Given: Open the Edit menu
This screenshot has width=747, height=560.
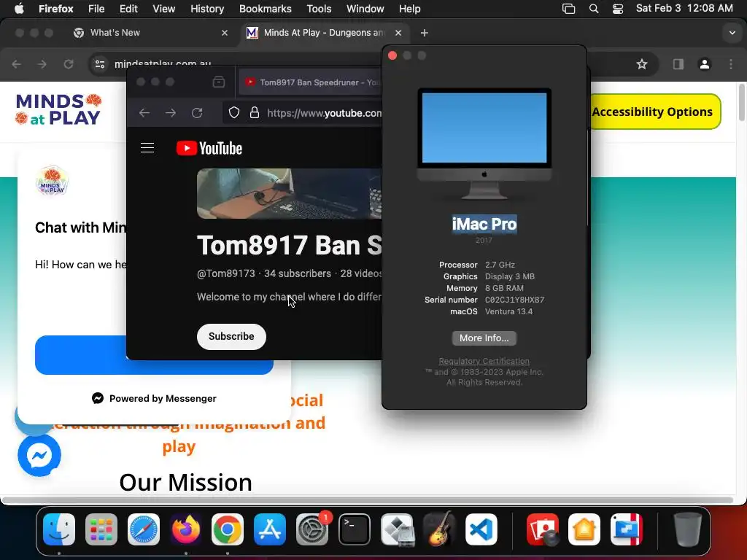Looking at the screenshot, I should [128, 9].
